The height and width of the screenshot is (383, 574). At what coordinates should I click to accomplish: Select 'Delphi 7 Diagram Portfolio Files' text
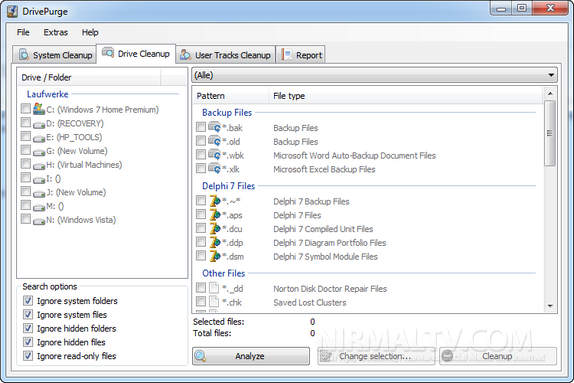pyautogui.click(x=329, y=243)
